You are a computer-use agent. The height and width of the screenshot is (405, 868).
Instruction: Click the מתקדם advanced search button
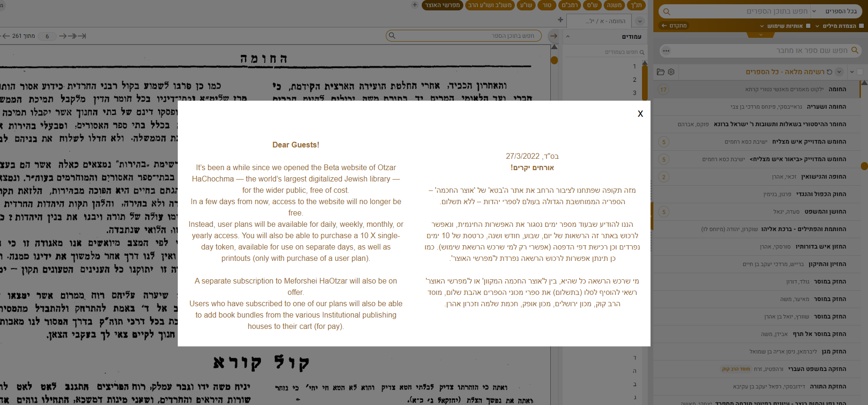(674, 26)
